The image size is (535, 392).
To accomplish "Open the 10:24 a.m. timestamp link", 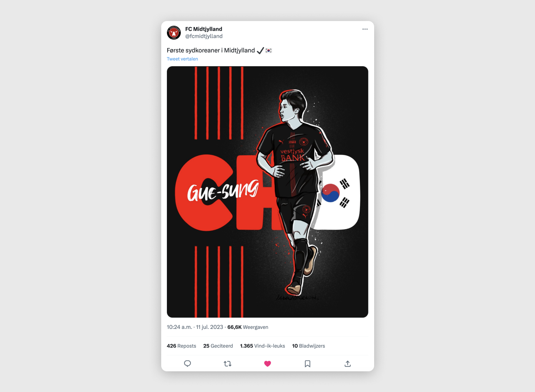I will (179, 327).
